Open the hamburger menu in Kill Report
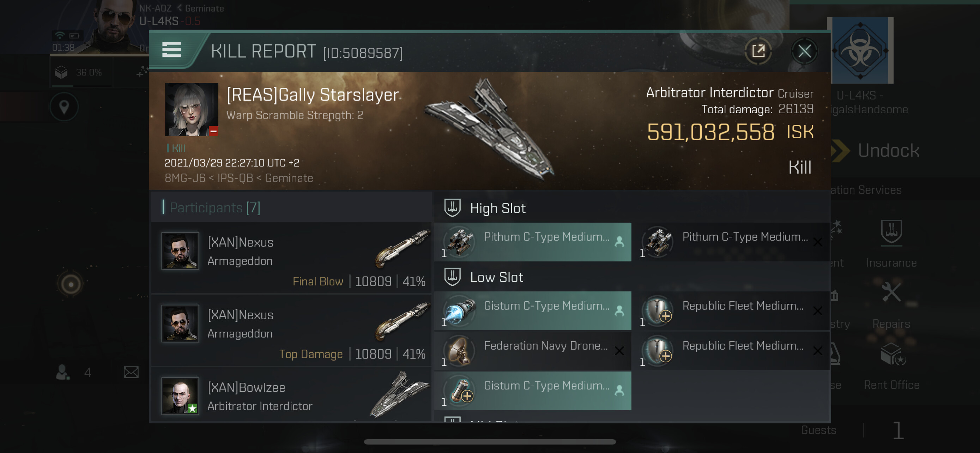The width and height of the screenshot is (980, 453). pyautogui.click(x=171, y=50)
